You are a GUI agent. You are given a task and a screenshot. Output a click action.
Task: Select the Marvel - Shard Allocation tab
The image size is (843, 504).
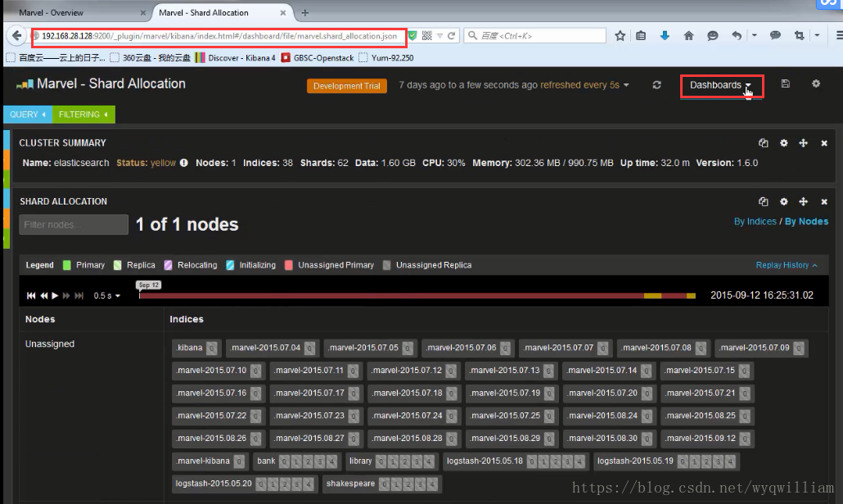click(222, 12)
